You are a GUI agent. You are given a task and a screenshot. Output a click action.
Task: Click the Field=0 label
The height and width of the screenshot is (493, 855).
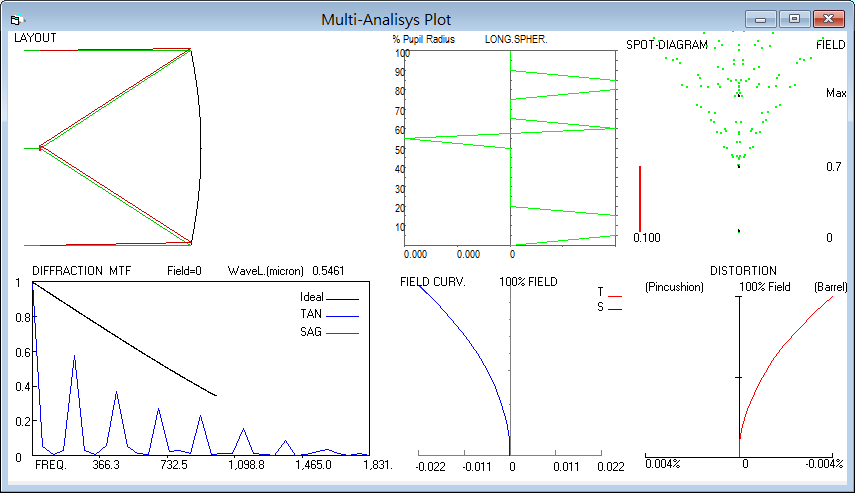tap(184, 271)
